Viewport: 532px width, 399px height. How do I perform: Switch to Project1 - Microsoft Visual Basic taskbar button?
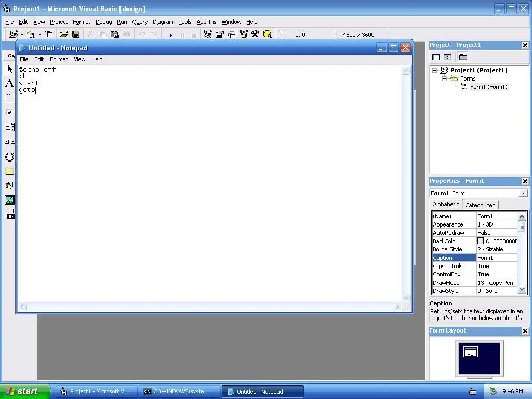click(x=96, y=392)
